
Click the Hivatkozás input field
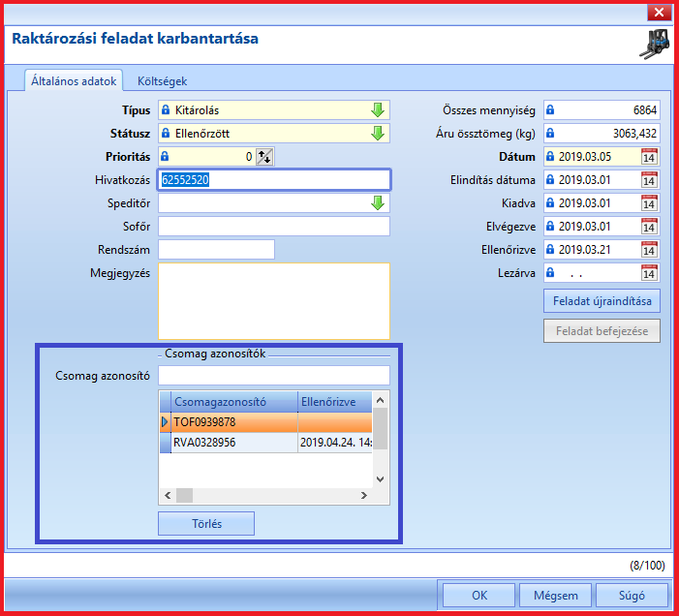(274, 179)
